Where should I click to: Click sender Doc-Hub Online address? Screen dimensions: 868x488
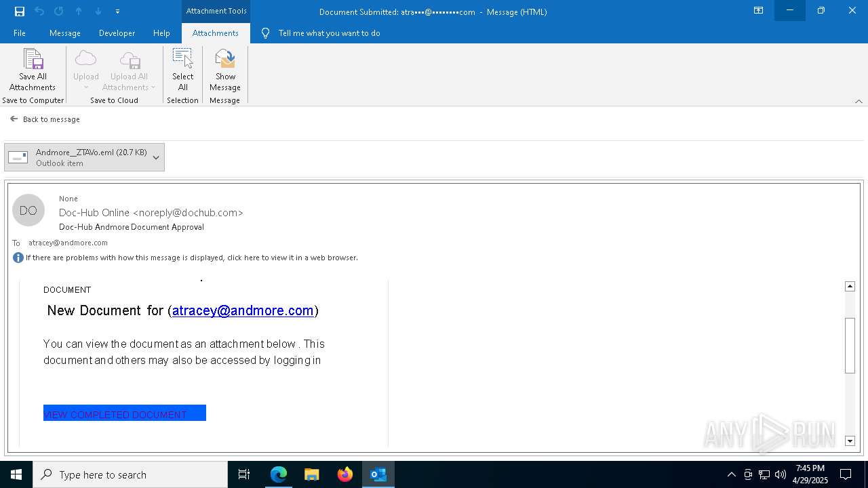tap(151, 213)
